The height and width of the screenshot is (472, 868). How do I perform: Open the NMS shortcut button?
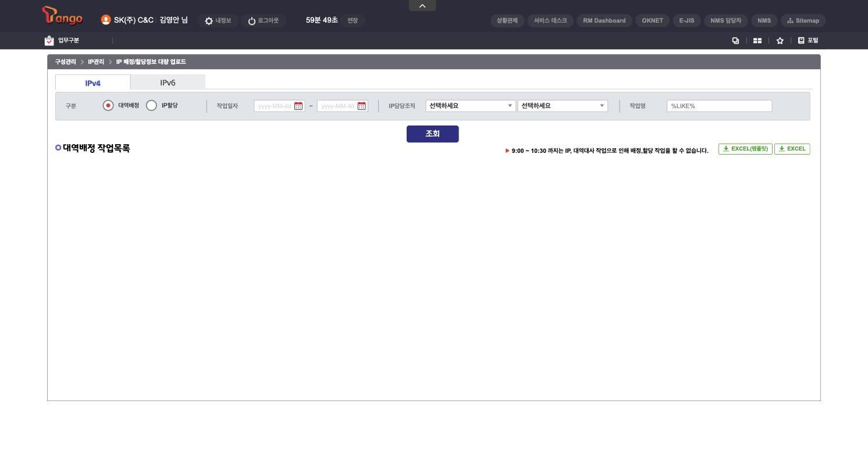click(764, 21)
